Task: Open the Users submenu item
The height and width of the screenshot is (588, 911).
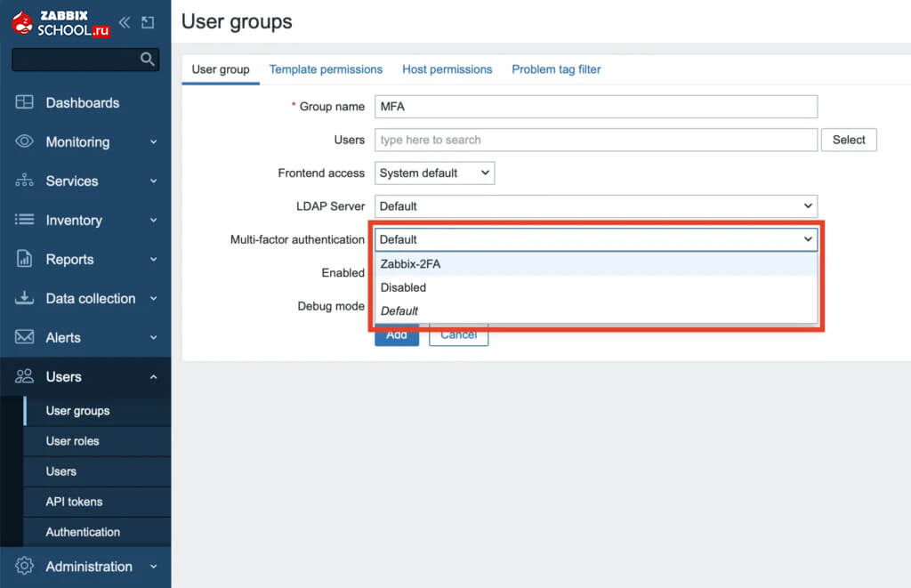Action: [x=96, y=471]
